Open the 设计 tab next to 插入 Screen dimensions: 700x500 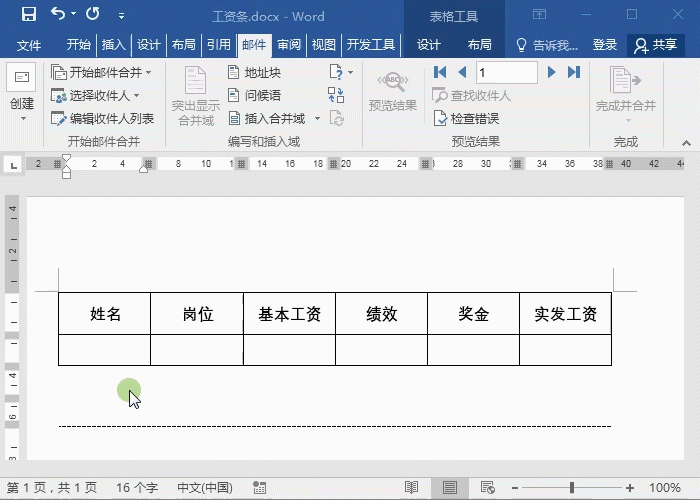point(148,45)
